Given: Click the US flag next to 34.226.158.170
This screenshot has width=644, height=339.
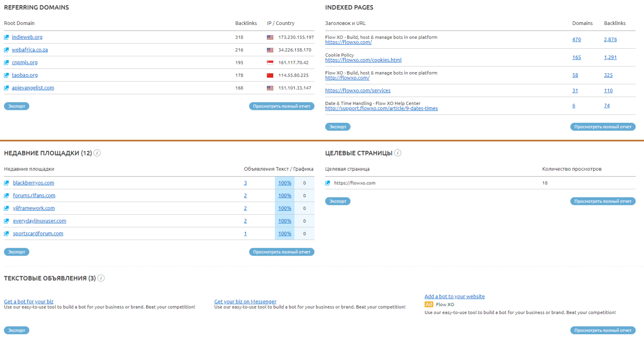Looking at the screenshot, I should tap(270, 50).
